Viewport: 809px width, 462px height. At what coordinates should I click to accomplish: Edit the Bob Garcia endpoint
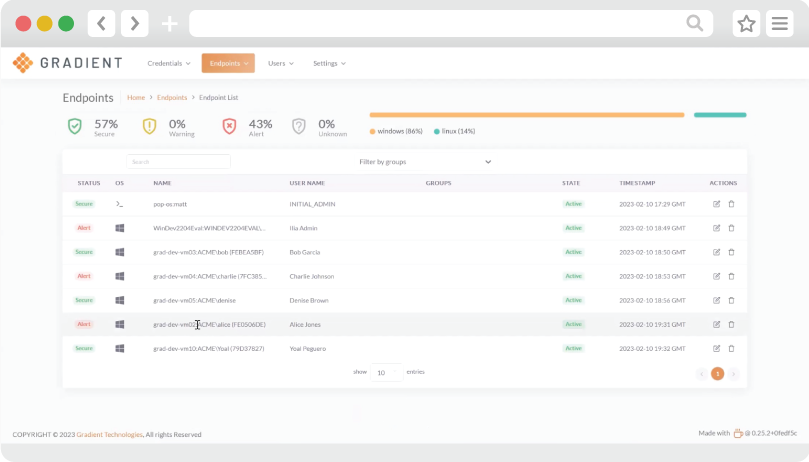[716, 252]
